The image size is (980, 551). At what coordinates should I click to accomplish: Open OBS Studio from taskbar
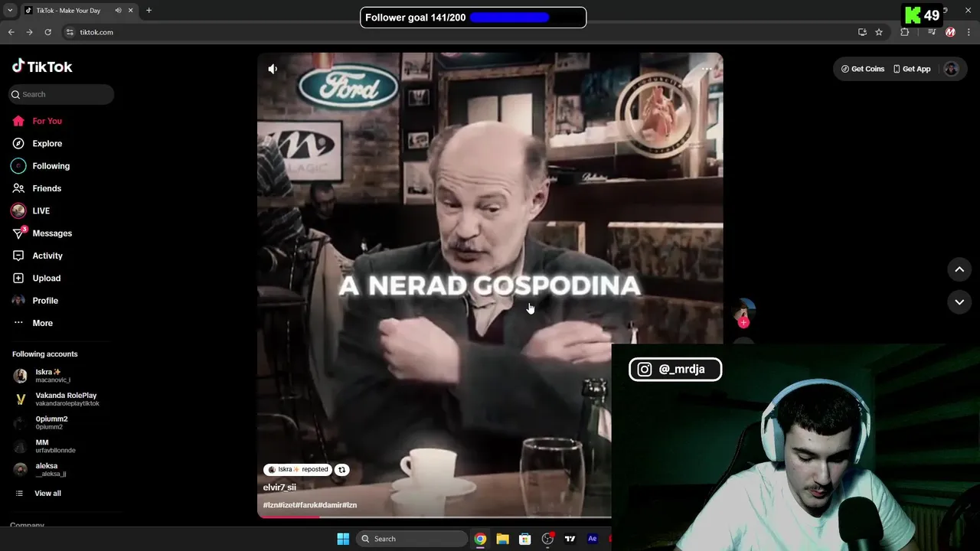point(547,539)
